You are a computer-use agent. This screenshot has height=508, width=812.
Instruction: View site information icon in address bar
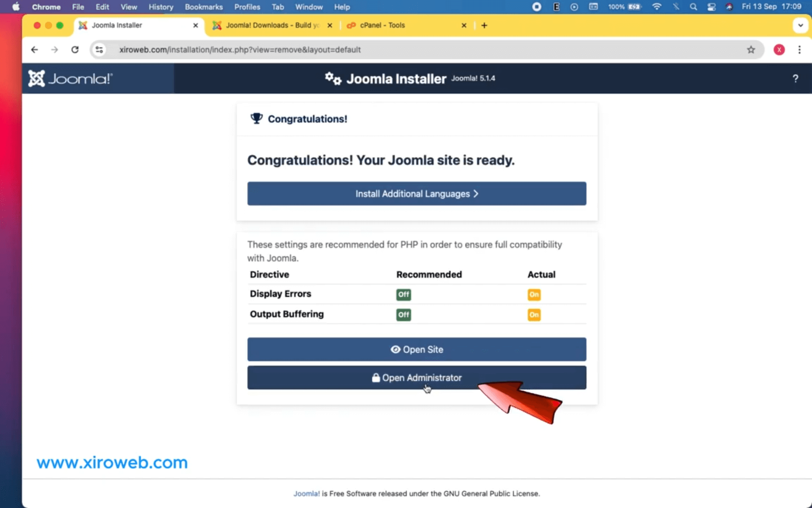tap(99, 50)
